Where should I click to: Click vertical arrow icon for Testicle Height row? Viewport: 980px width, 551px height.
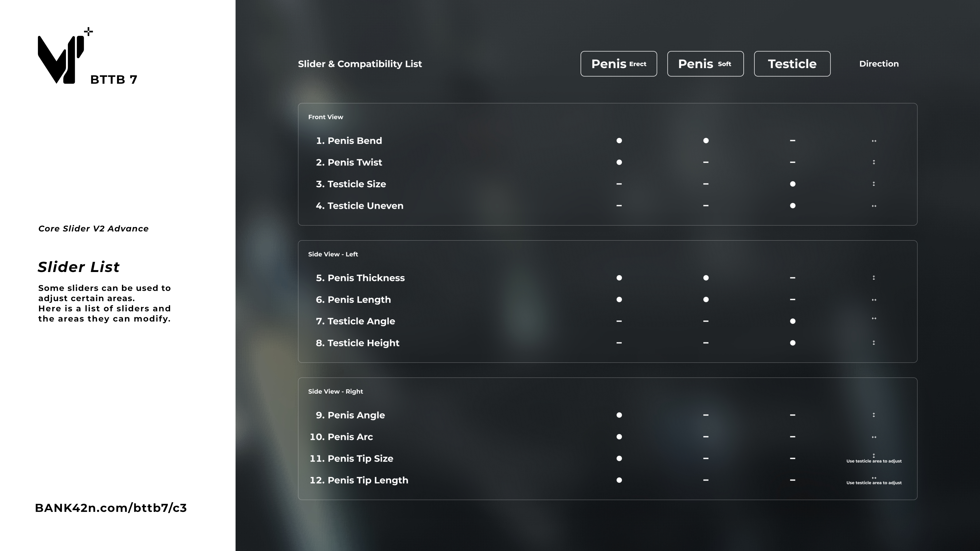pos(874,343)
